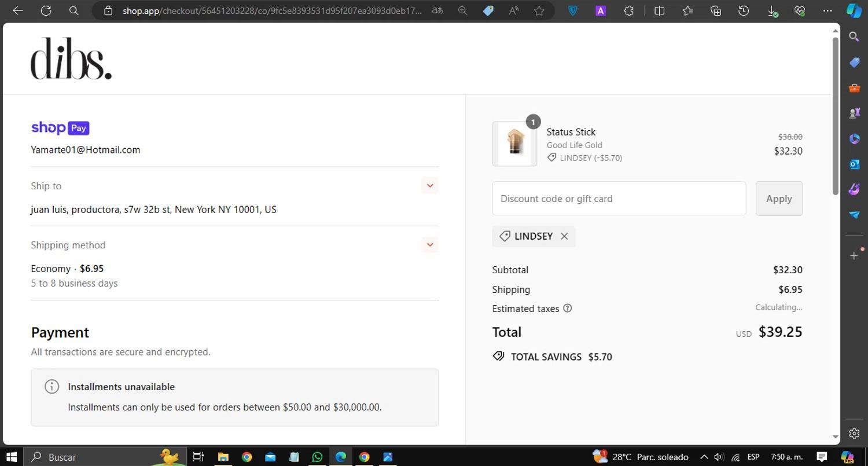Click the email Yamarte01@Hotmail.com
Image resolution: width=868 pixels, height=466 pixels.
tap(86, 150)
